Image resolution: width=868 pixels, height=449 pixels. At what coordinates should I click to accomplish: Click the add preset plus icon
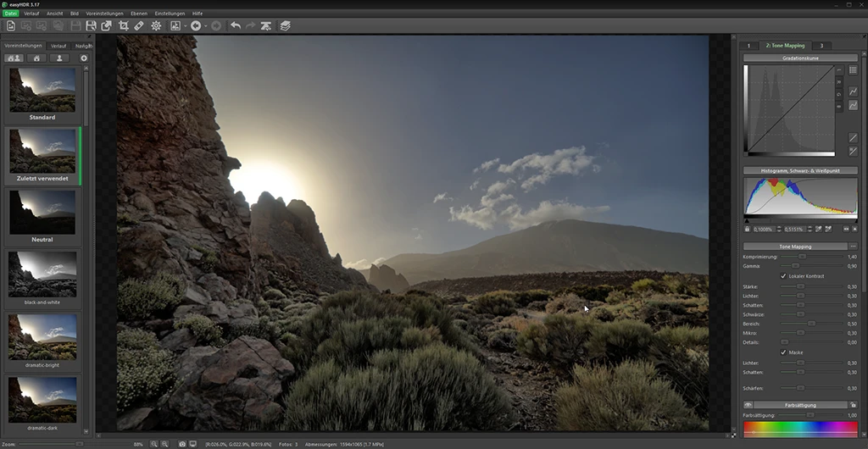(x=83, y=58)
